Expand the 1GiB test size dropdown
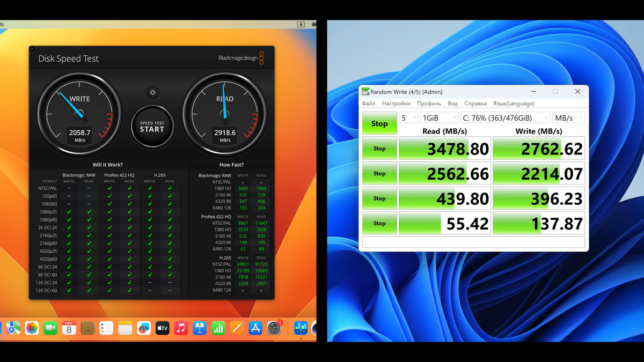 tap(439, 118)
